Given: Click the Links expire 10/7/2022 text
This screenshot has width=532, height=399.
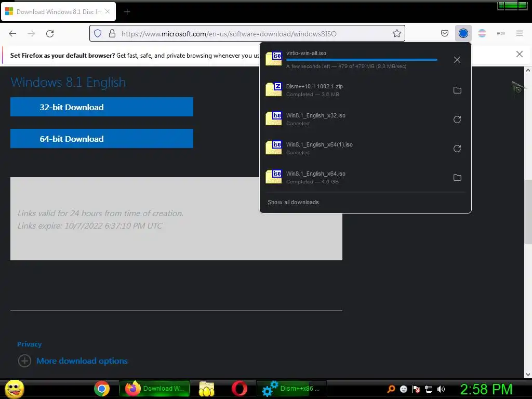Looking at the screenshot, I should click(x=90, y=225).
